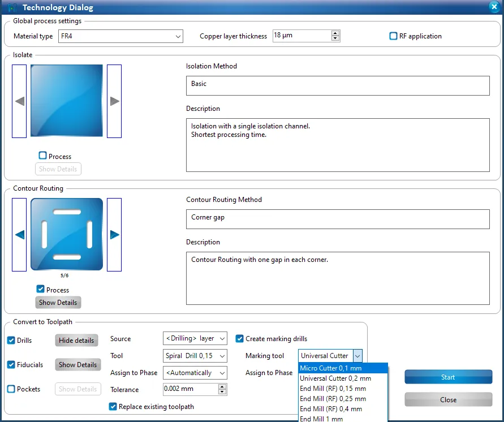Enable RF application checkbox
The height and width of the screenshot is (422, 504).
pyautogui.click(x=393, y=36)
